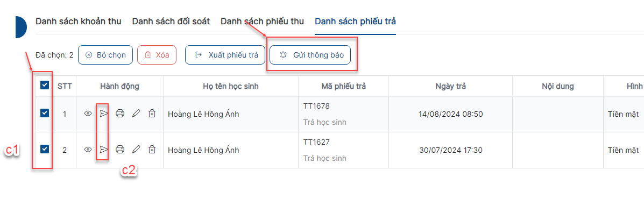
Task: Uncheck the checkbox for row 2
Action: point(45,150)
